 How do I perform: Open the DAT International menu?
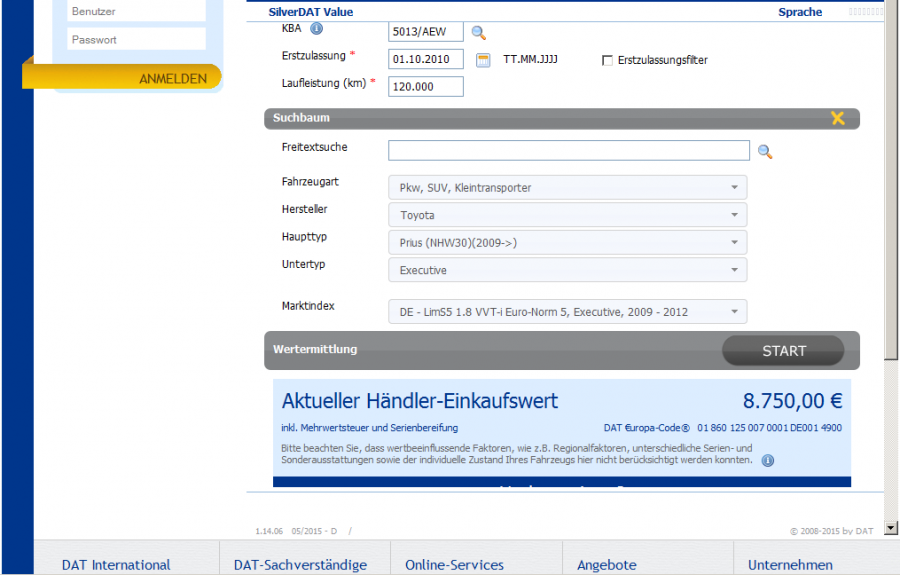[116, 565]
